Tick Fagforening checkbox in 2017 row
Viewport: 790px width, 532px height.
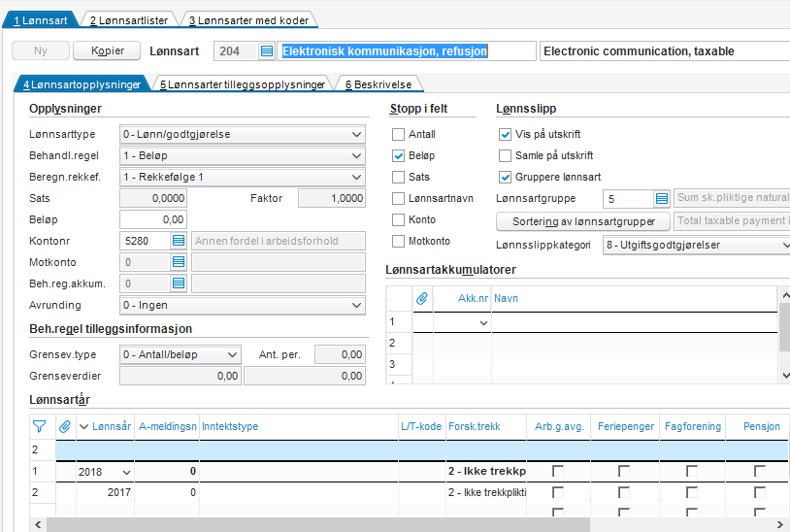tap(692, 492)
